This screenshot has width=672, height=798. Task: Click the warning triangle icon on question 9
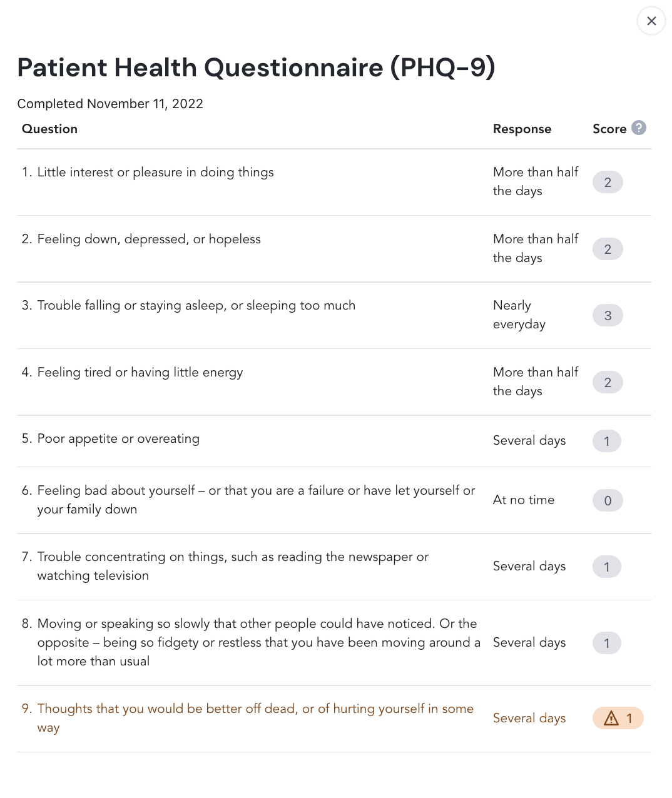point(611,719)
